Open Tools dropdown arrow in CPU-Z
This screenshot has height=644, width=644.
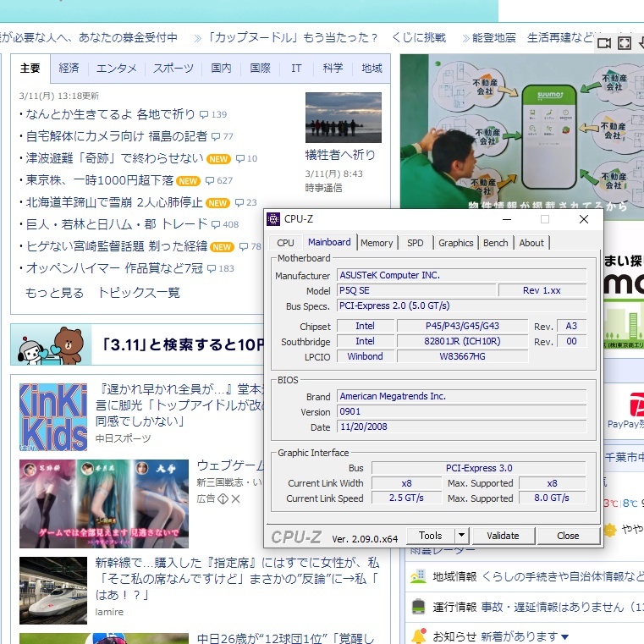[x=462, y=535]
